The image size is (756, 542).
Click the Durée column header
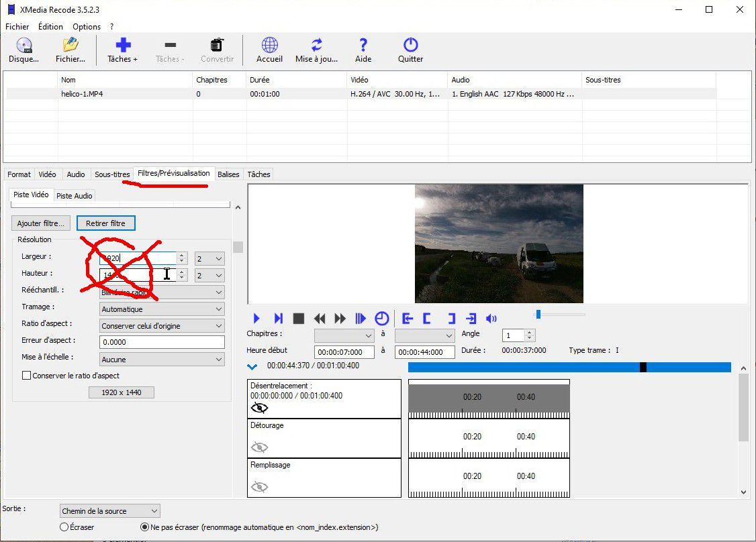tap(296, 80)
